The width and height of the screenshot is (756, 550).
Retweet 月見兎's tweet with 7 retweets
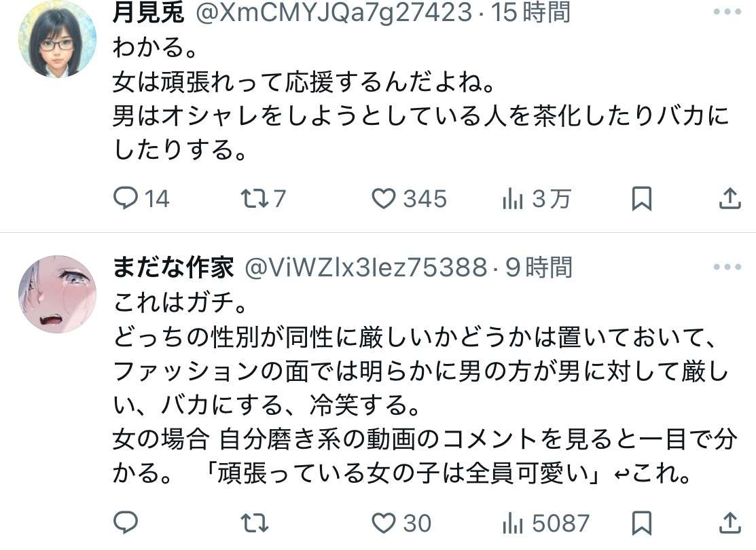[264, 198]
